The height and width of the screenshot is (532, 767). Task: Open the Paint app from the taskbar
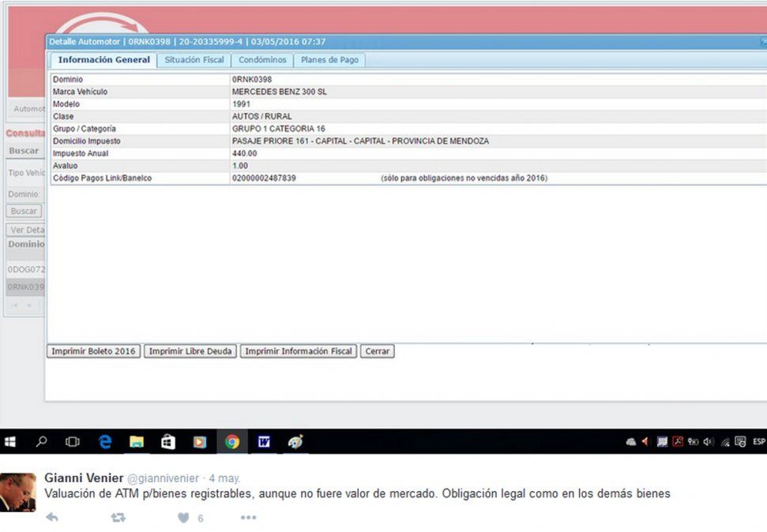tap(295, 442)
